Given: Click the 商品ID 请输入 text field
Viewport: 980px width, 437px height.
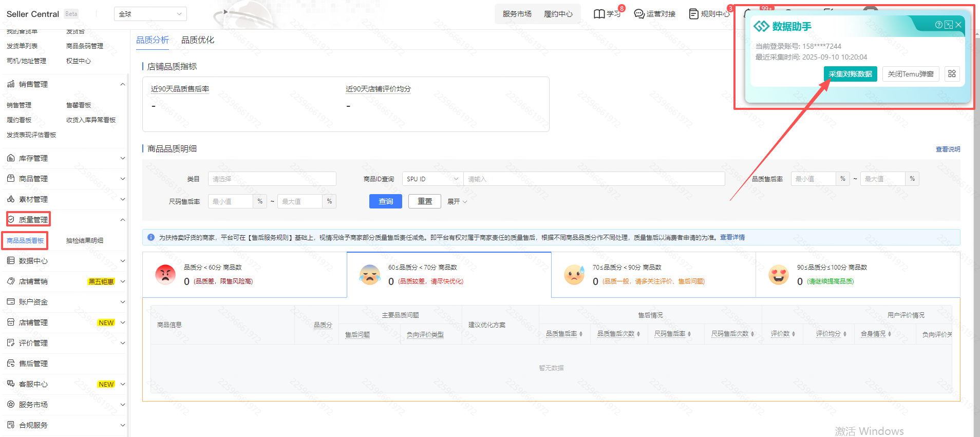Looking at the screenshot, I should (x=593, y=179).
